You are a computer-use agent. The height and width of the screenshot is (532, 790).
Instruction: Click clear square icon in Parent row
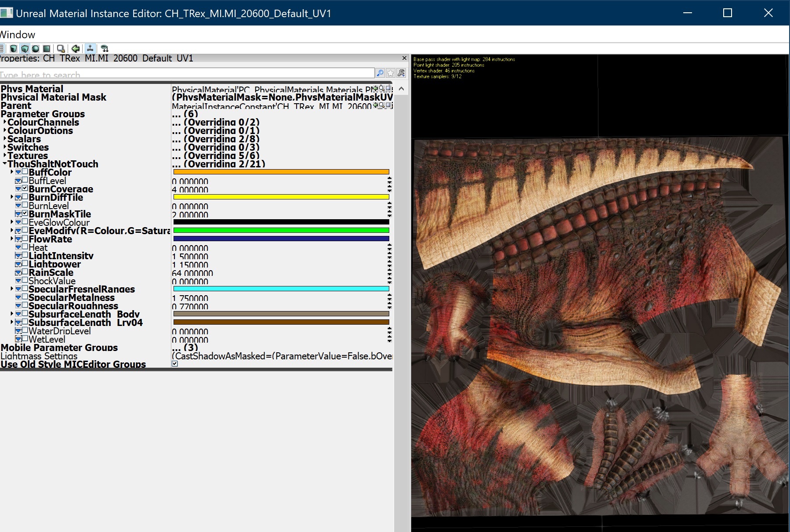(388, 105)
